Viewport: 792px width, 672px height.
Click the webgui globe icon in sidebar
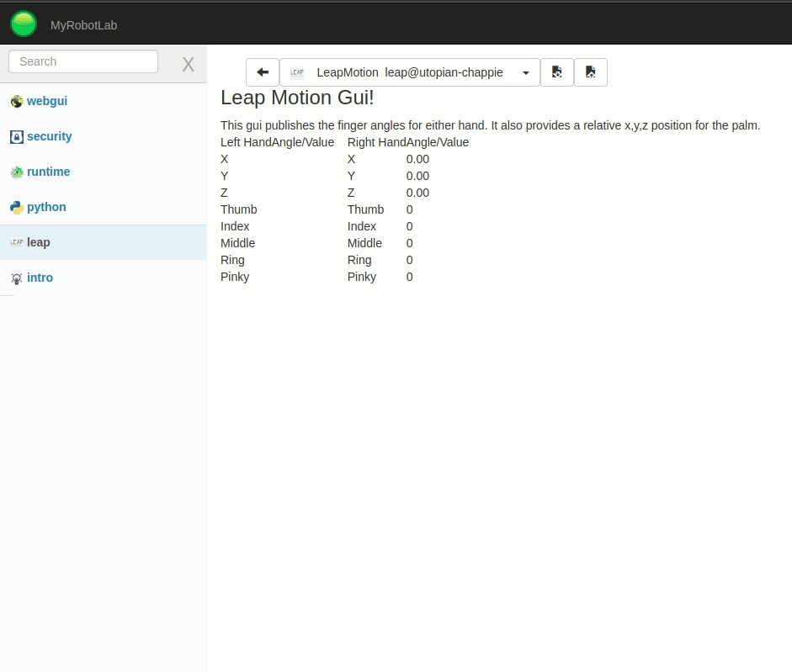pyautogui.click(x=16, y=102)
